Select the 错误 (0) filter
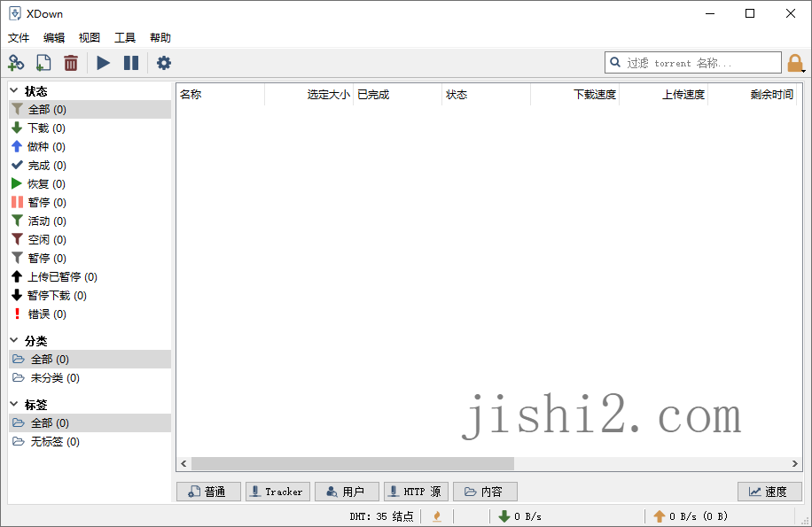 pos(90,314)
